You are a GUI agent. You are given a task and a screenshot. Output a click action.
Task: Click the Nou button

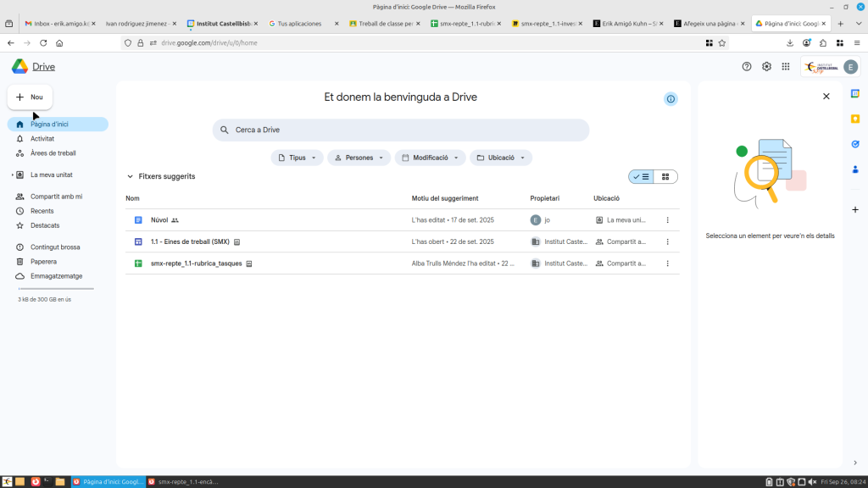[30, 97]
